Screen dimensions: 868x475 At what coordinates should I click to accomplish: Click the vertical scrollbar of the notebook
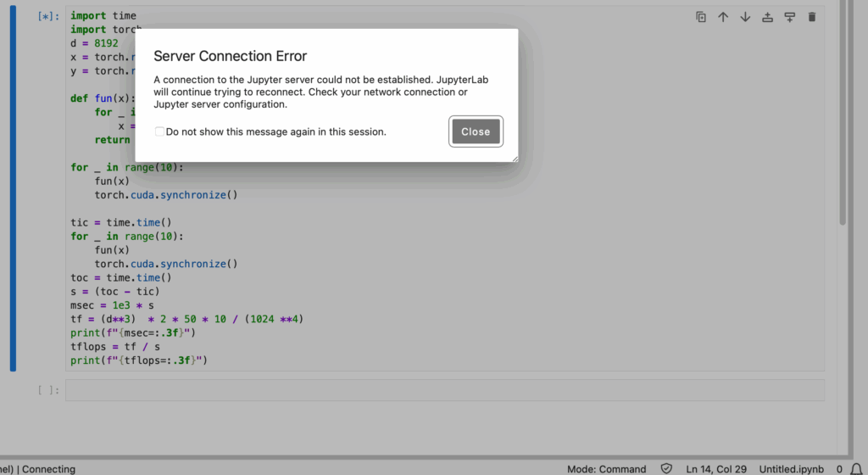point(843,127)
